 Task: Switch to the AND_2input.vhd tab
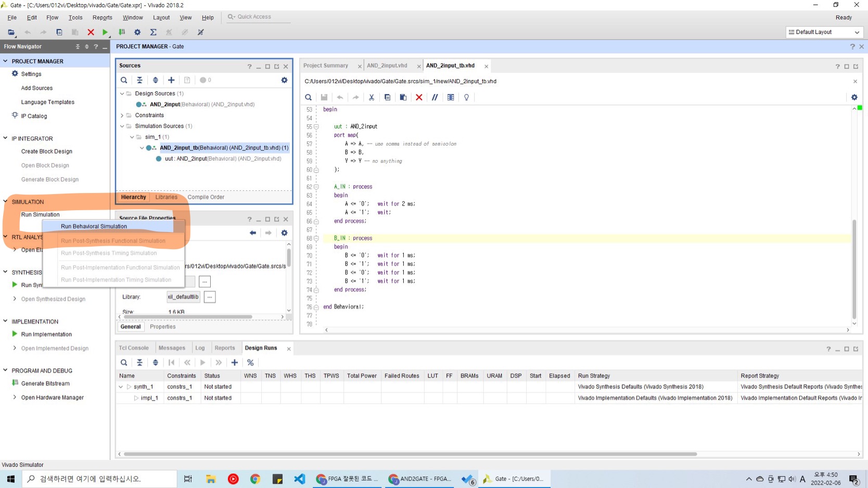387,66
